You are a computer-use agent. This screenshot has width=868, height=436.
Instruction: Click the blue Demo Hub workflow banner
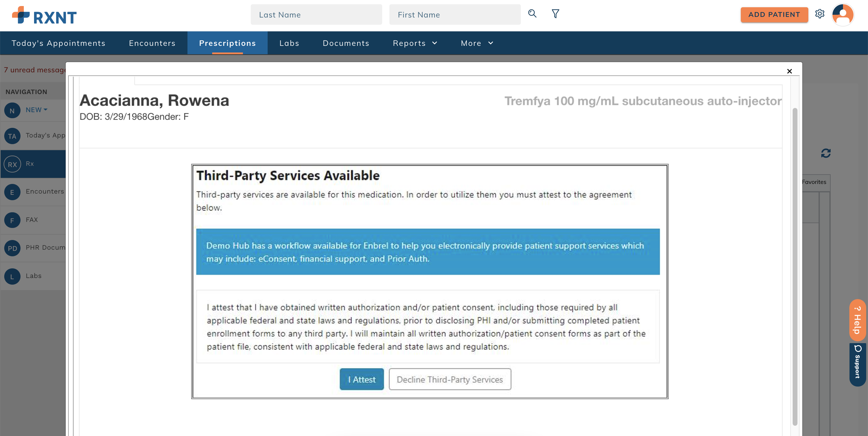[428, 252]
